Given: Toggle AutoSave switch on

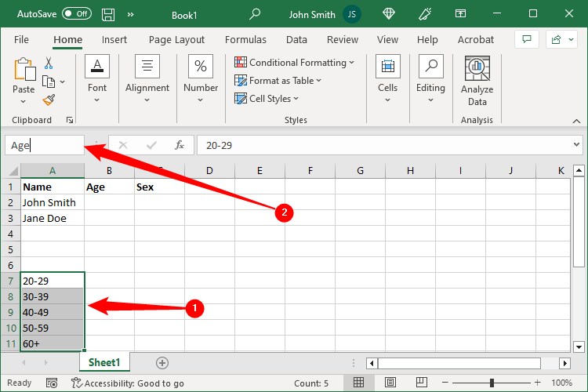Looking at the screenshot, I should tap(76, 14).
